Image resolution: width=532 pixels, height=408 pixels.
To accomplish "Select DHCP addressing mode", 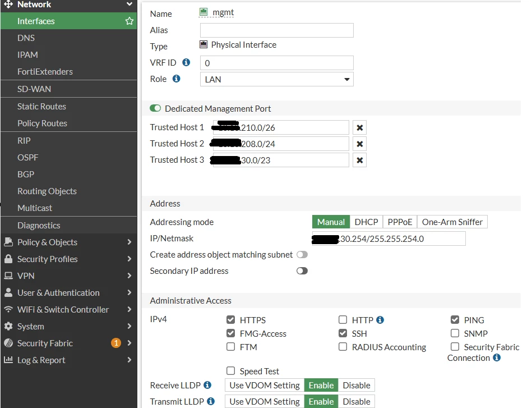I will tap(366, 222).
